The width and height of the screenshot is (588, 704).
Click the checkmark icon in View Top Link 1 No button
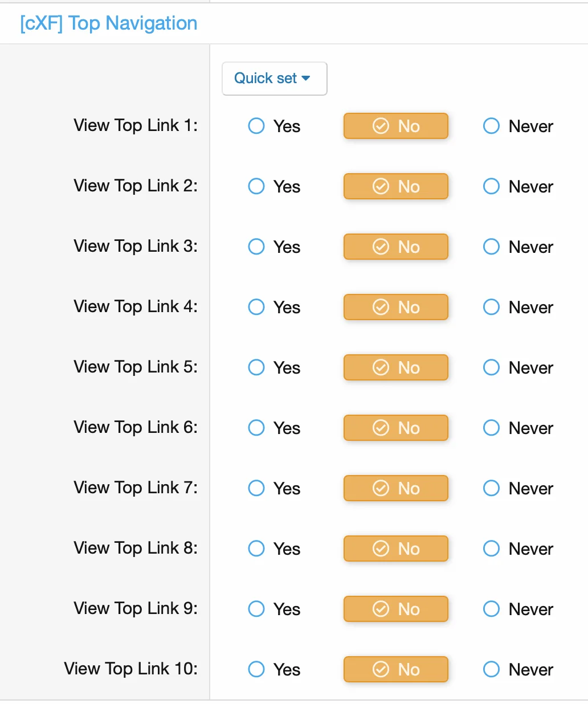coord(381,126)
